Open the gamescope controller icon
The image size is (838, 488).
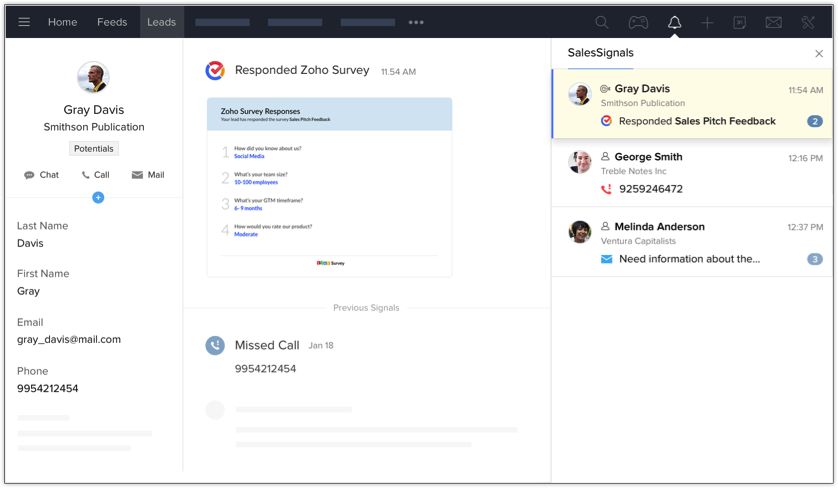tap(637, 22)
